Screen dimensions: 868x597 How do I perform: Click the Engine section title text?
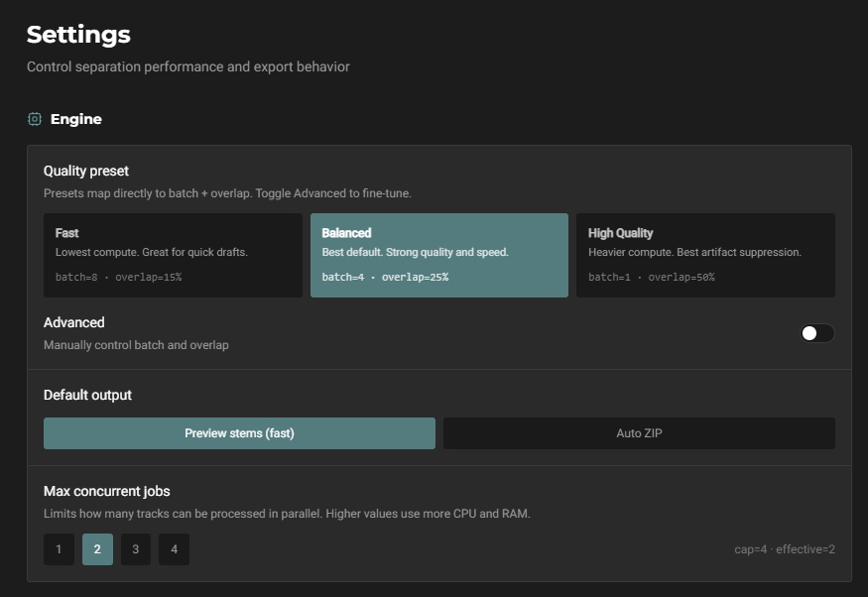click(76, 119)
